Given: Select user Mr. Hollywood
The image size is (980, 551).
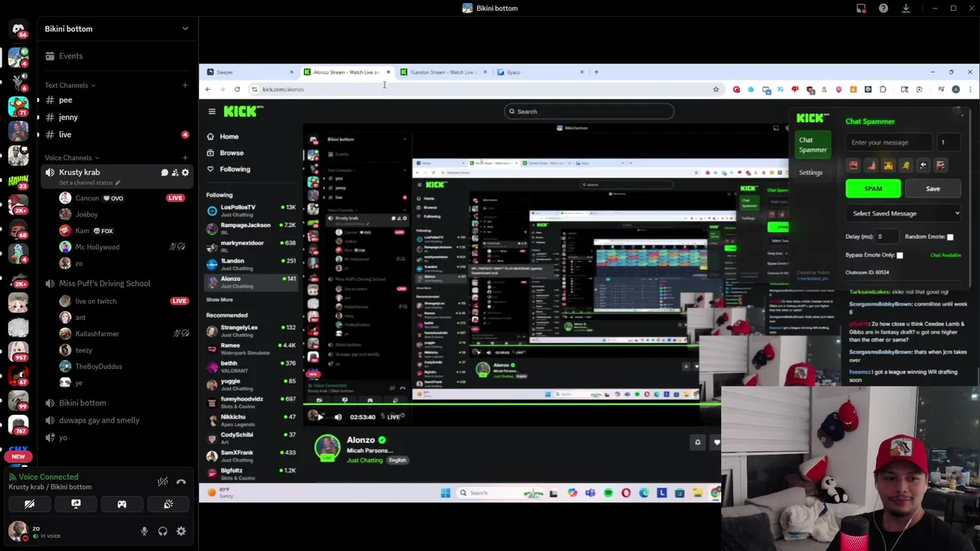Looking at the screenshot, I should pos(97,247).
